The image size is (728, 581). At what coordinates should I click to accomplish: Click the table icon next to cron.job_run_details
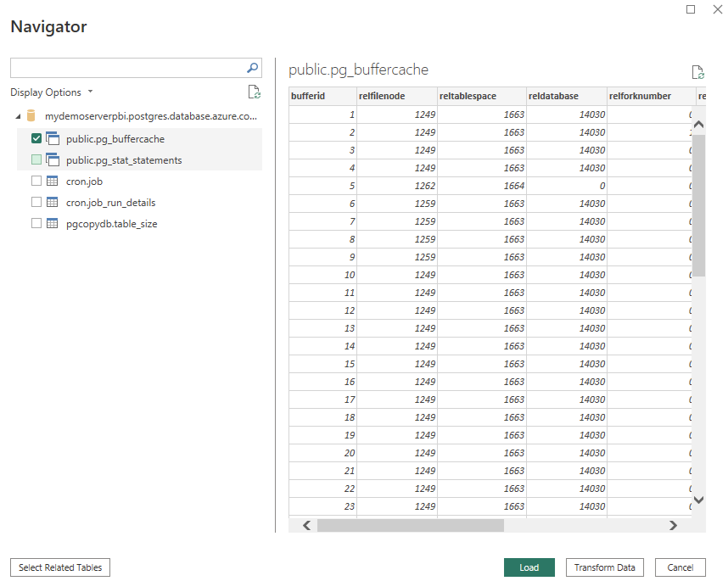click(x=53, y=202)
